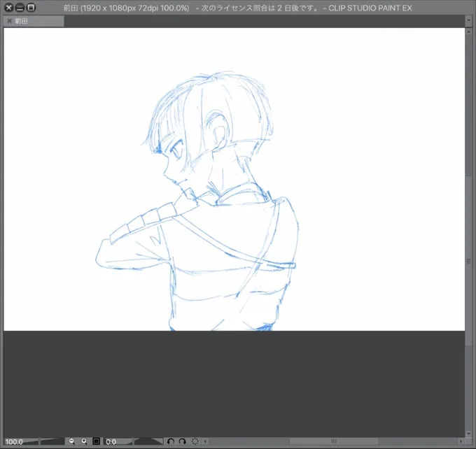Click the vertical scrollbar down arrow
The image size is (476, 449).
[469, 433]
